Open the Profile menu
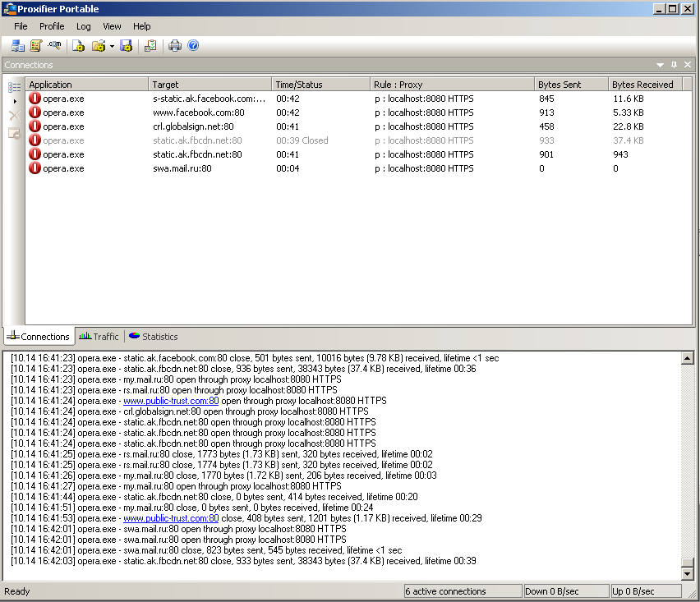700x602 pixels. point(52,26)
